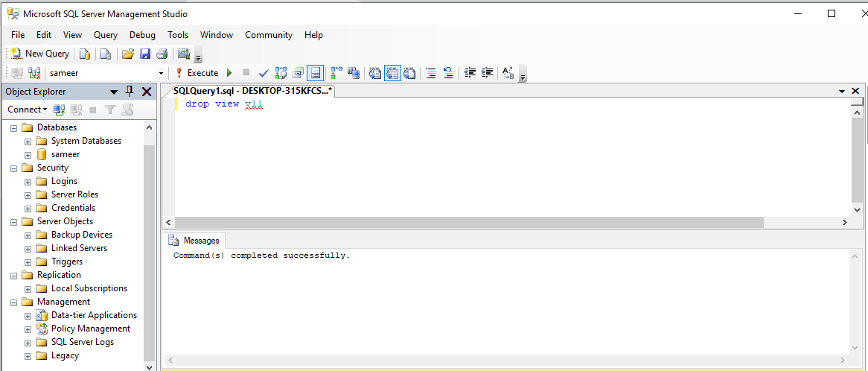
Task: Specify Values for Template Parameters icon
Action: 508,72
